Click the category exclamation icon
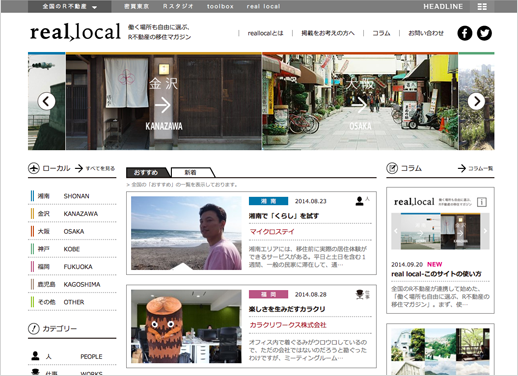518x376 pixels. (34, 329)
